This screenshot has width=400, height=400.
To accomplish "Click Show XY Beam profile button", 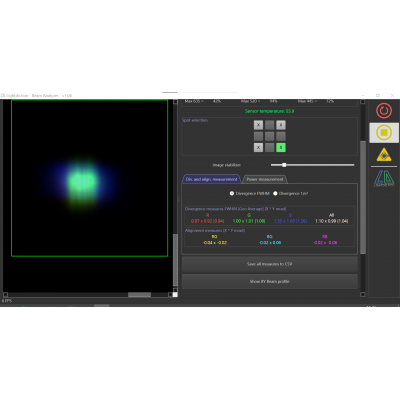I will tap(269, 282).
